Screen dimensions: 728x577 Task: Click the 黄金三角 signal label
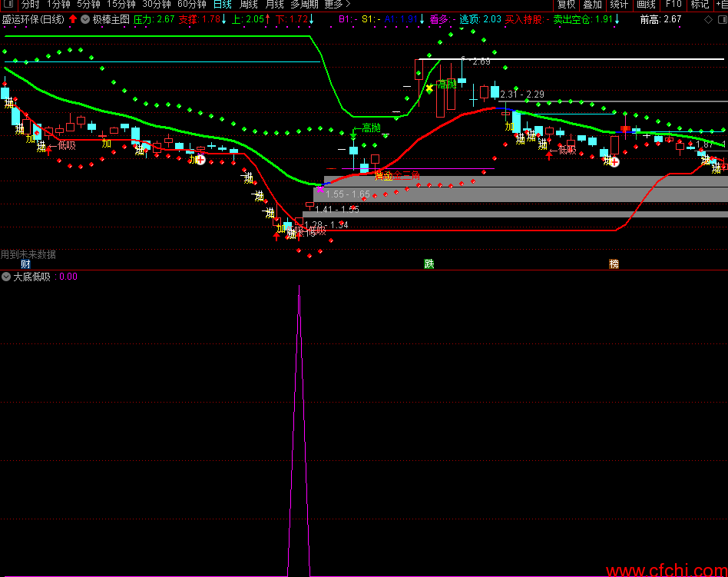397,176
